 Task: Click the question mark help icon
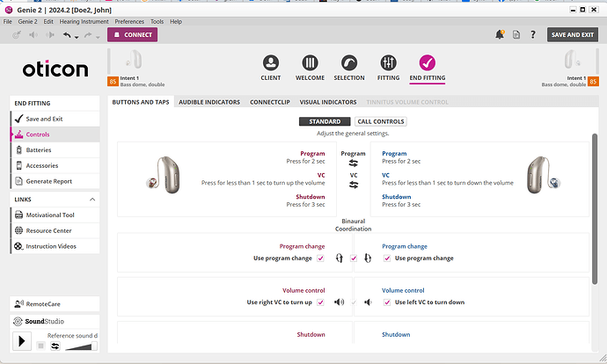pyautogui.click(x=533, y=34)
